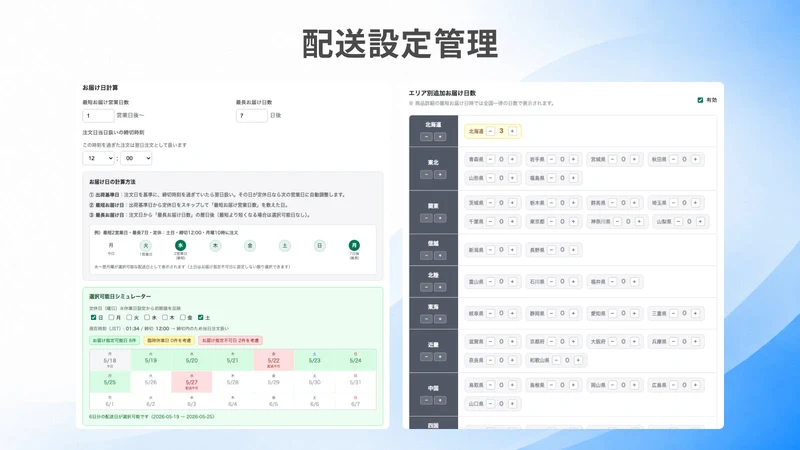Viewport: 800px width, 450px height.
Task: Click minus button under 近畿 region header
Action: (427, 357)
